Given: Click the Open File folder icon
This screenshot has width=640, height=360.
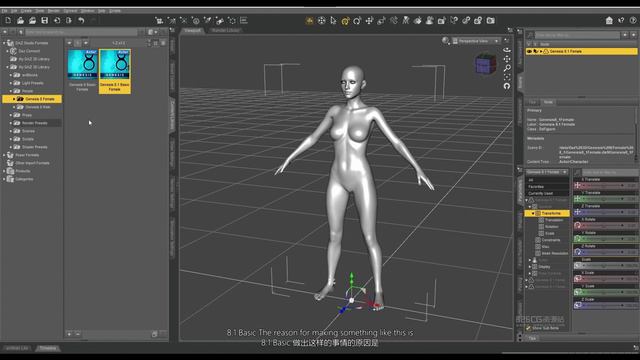Looking at the screenshot, I should point(20,20).
